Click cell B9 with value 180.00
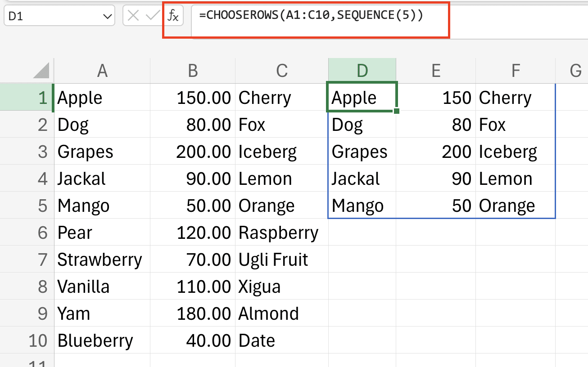The height and width of the screenshot is (367, 588). click(x=193, y=313)
